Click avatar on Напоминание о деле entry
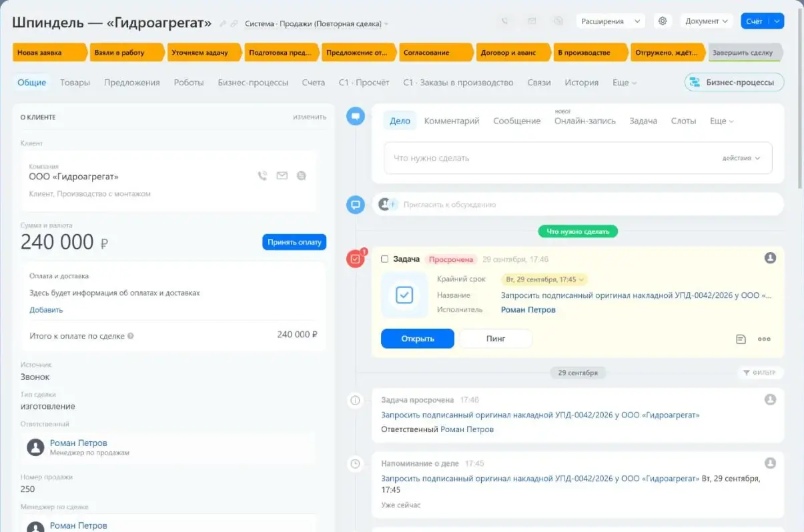Screen dimensions: 804x532 770,463
